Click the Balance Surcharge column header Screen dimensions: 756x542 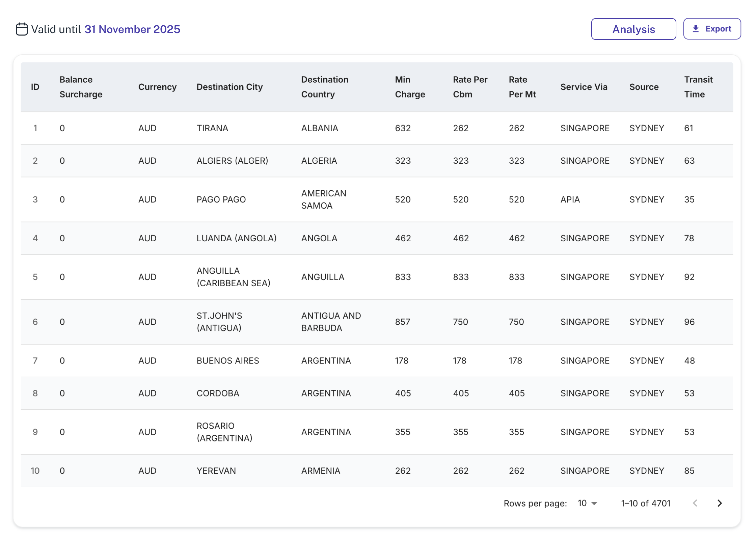[x=81, y=87]
